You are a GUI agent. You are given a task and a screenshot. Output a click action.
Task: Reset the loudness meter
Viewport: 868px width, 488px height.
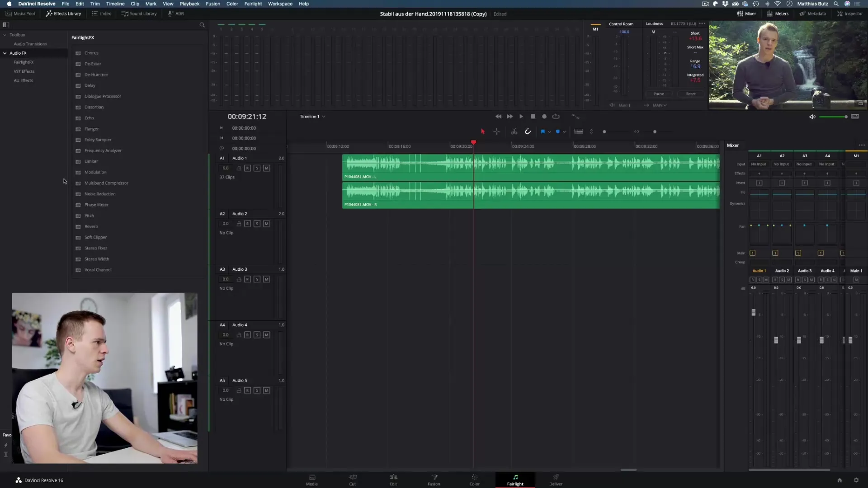(691, 94)
